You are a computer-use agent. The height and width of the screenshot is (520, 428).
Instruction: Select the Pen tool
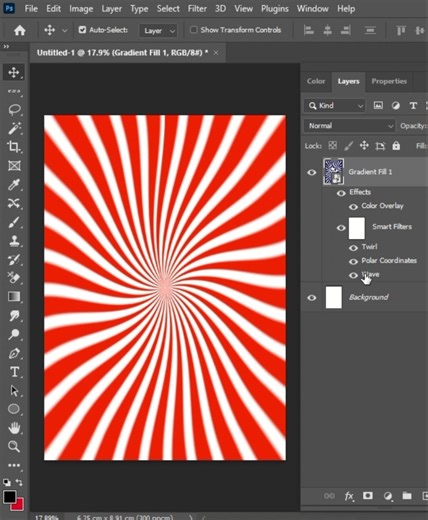tap(14, 353)
